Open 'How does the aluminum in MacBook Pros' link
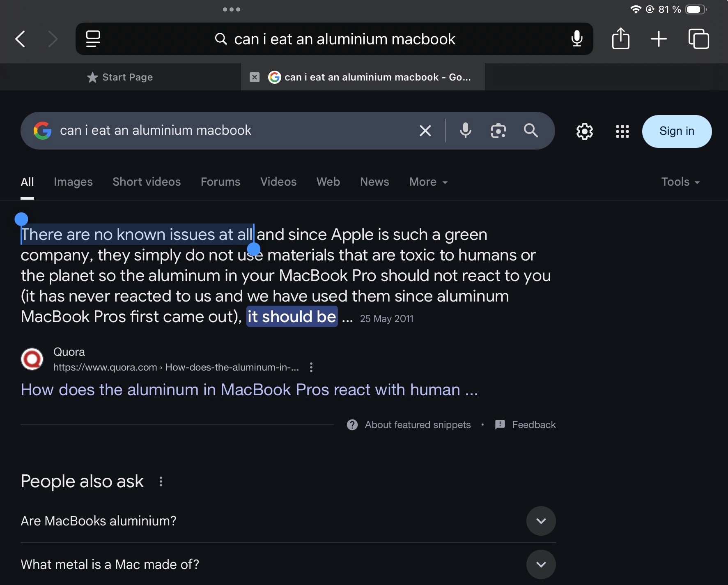The height and width of the screenshot is (585, 728). [249, 390]
